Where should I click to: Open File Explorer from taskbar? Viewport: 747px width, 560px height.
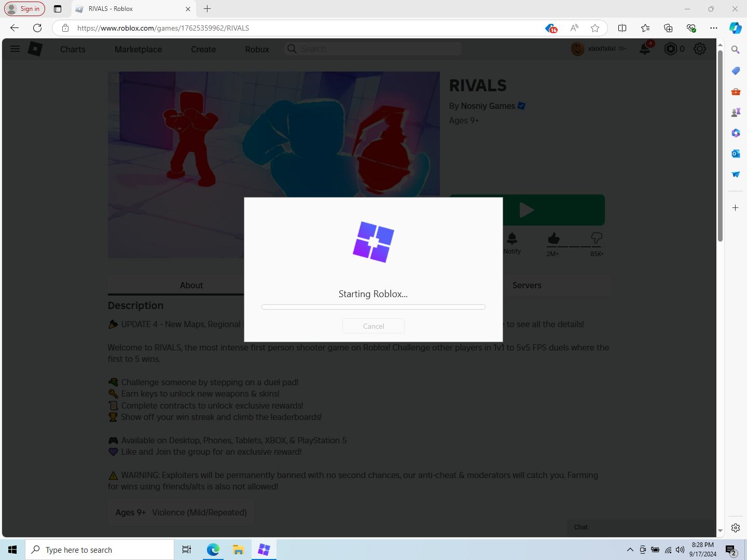238,550
